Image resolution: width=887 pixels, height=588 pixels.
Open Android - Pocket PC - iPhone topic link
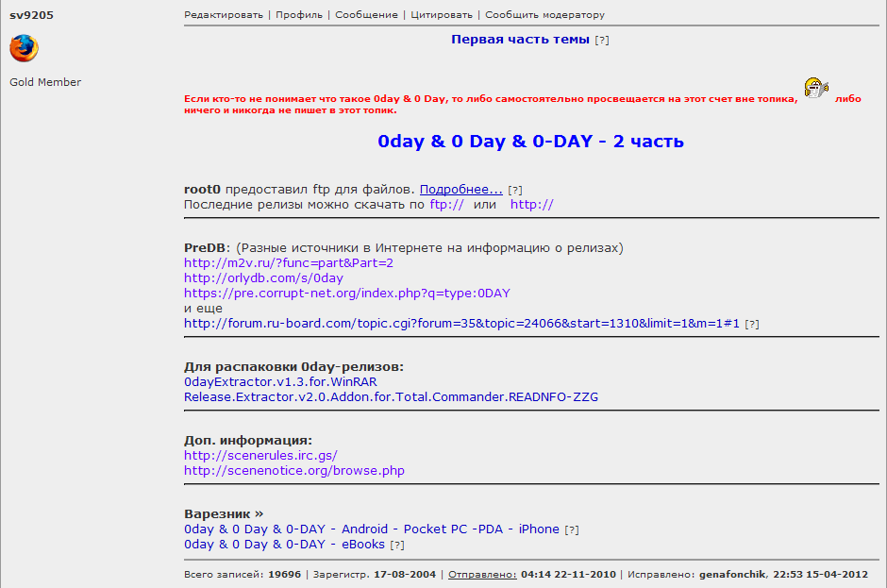372,529
